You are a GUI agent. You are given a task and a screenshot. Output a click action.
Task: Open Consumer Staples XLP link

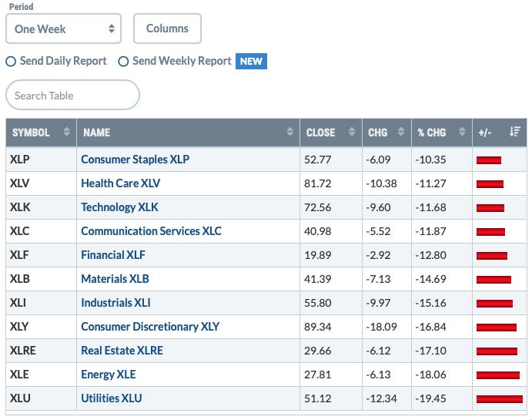tap(135, 160)
